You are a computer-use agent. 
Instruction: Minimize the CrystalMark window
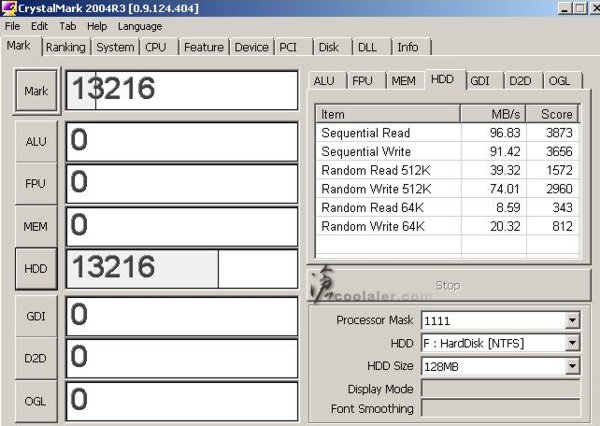click(565, 8)
